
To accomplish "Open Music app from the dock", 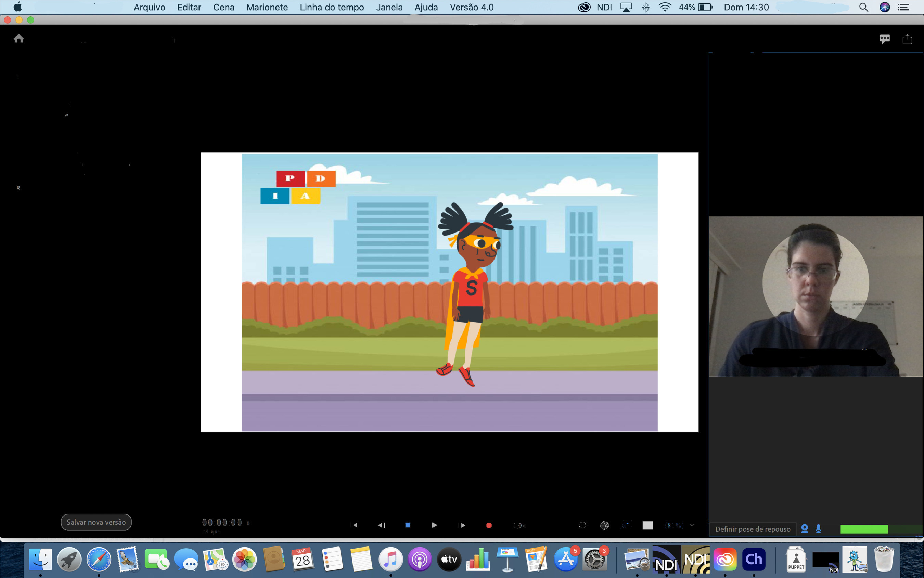I will (x=390, y=559).
